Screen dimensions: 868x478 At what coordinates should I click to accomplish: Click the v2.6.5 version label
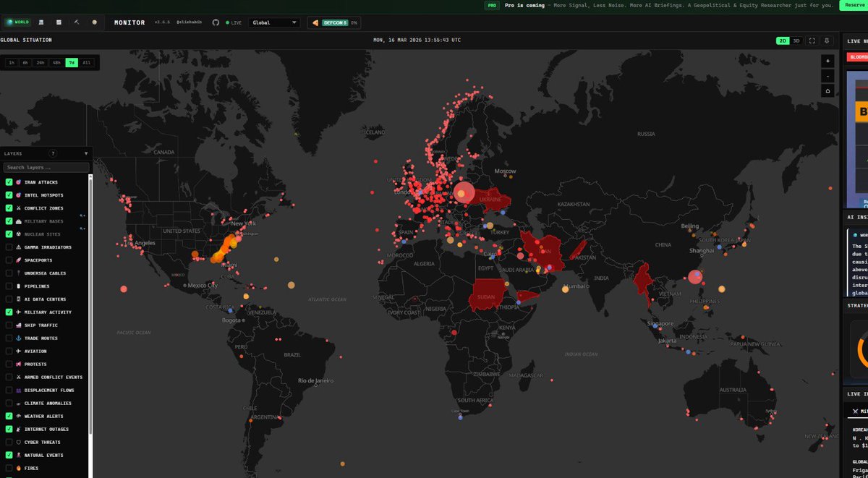162,22
